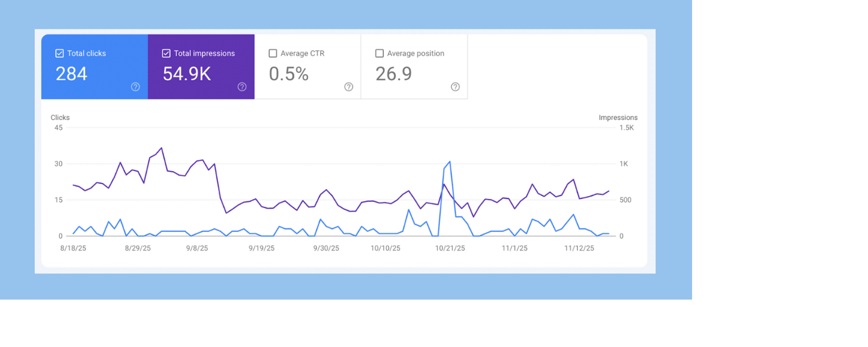
Task: Open help icon on Total clicks card
Action: [135, 87]
